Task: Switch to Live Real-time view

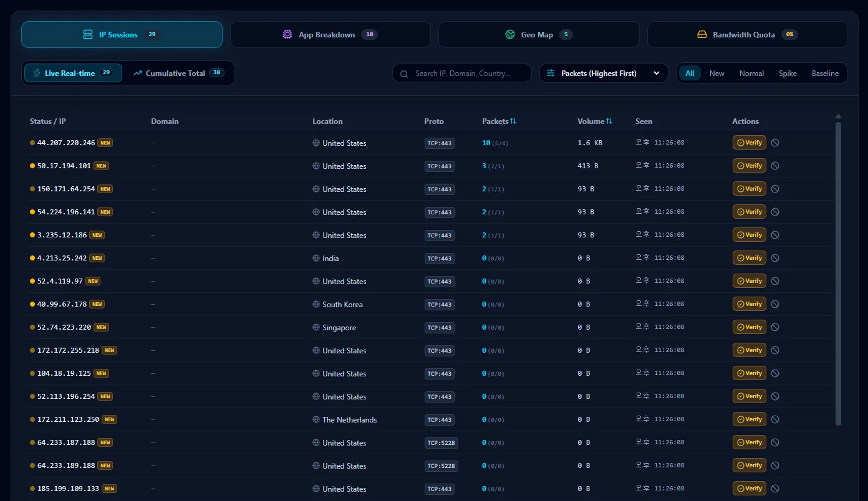Action: click(73, 73)
